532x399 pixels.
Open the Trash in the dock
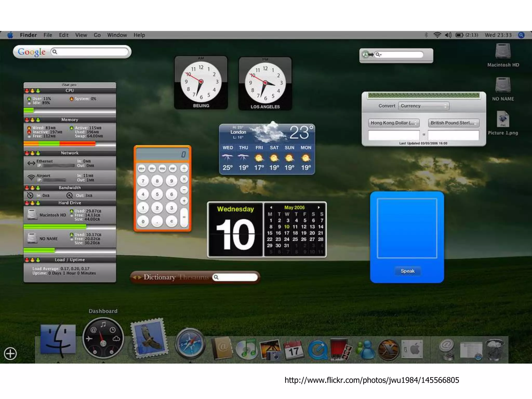494,349
